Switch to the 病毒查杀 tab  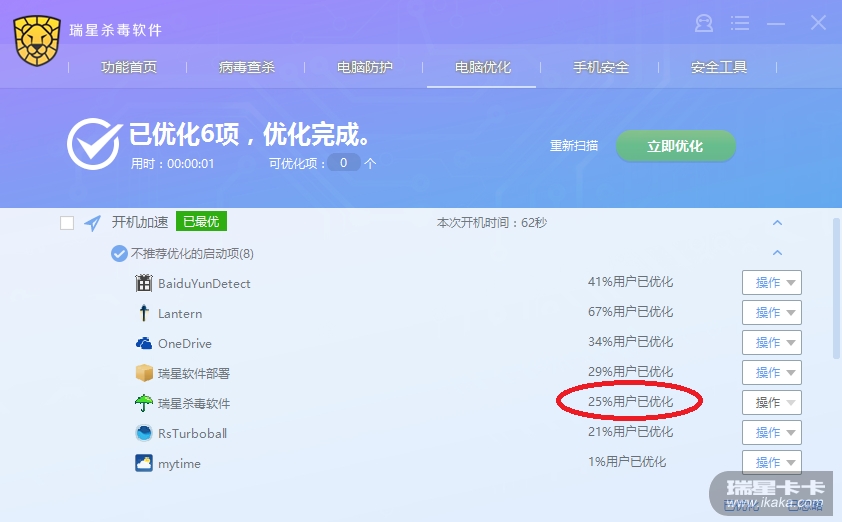pyautogui.click(x=246, y=67)
